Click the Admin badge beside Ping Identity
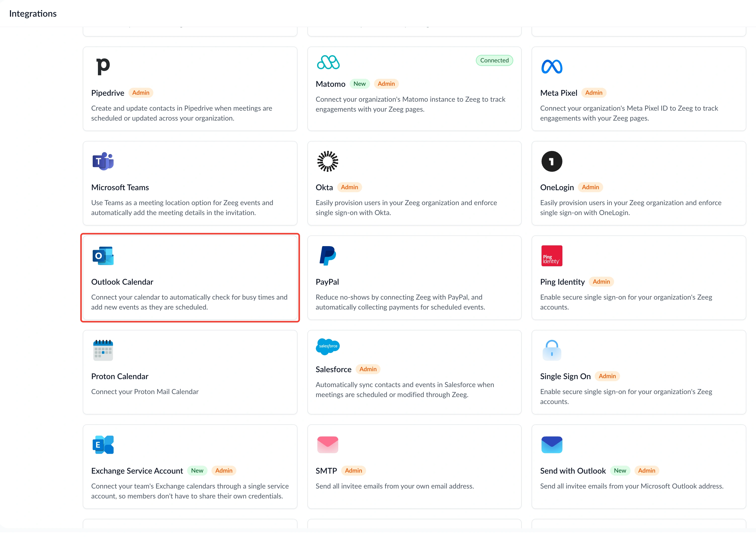The width and height of the screenshot is (756, 538). point(601,282)
